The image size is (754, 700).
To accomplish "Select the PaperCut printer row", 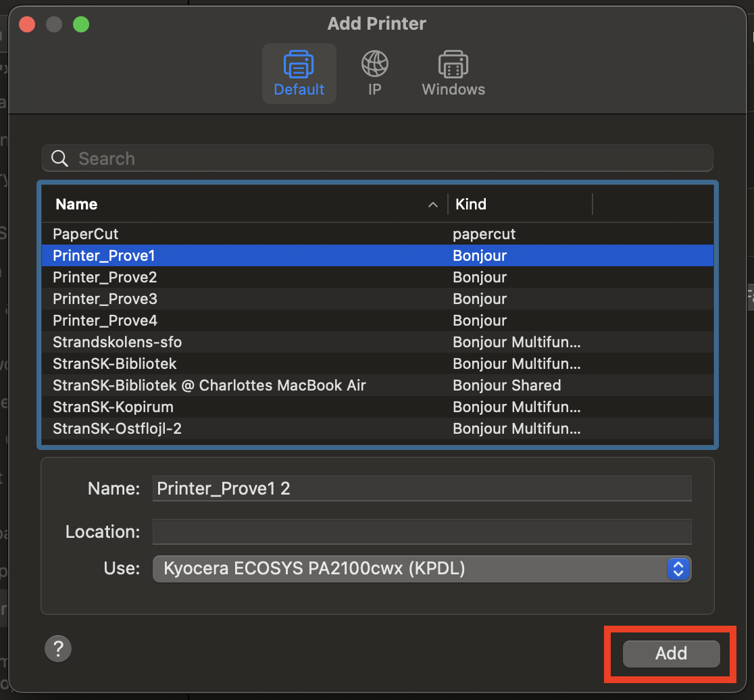I will pos(86,234).
